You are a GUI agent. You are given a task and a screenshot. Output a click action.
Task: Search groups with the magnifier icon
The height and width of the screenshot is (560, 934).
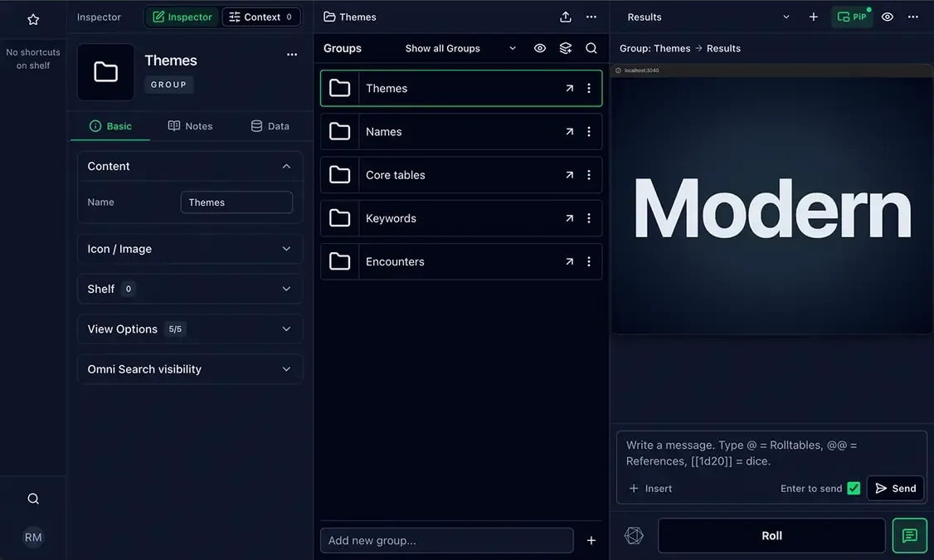tap(591, 48)
